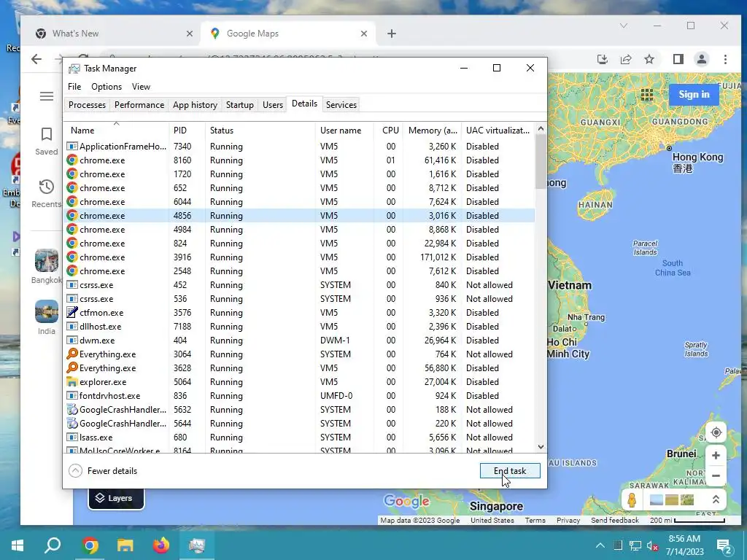This screenshot has width=747, height=560.
Task: Sort by the Status column header
Action: (260, 130)
